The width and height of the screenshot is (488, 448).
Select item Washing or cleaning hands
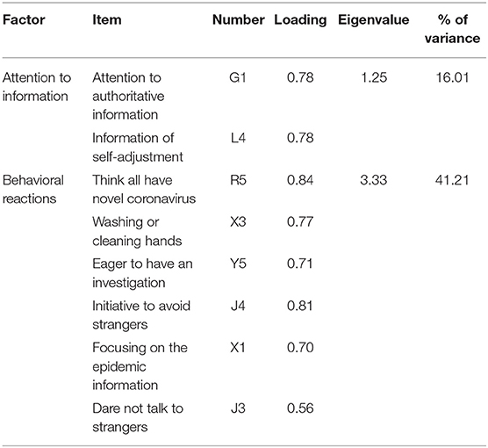137,232
